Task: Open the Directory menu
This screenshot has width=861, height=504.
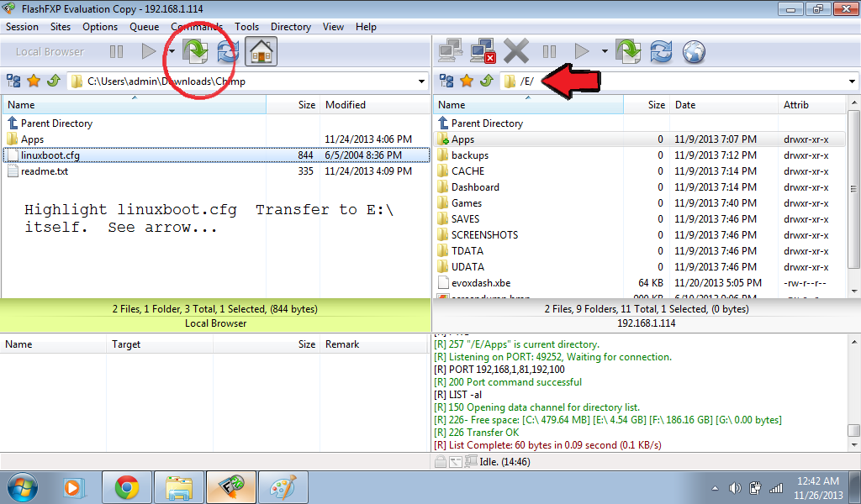Action: [x=290, y=27]
